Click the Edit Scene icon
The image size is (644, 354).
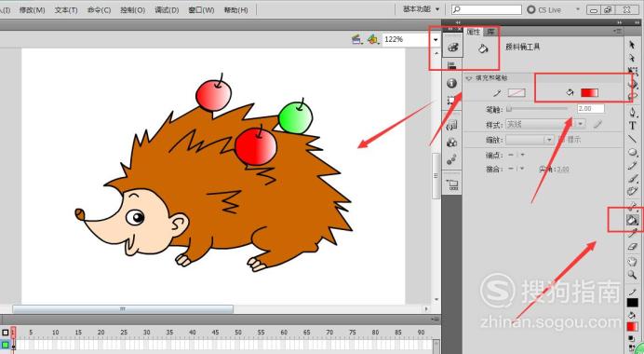(x=356, y=39)
